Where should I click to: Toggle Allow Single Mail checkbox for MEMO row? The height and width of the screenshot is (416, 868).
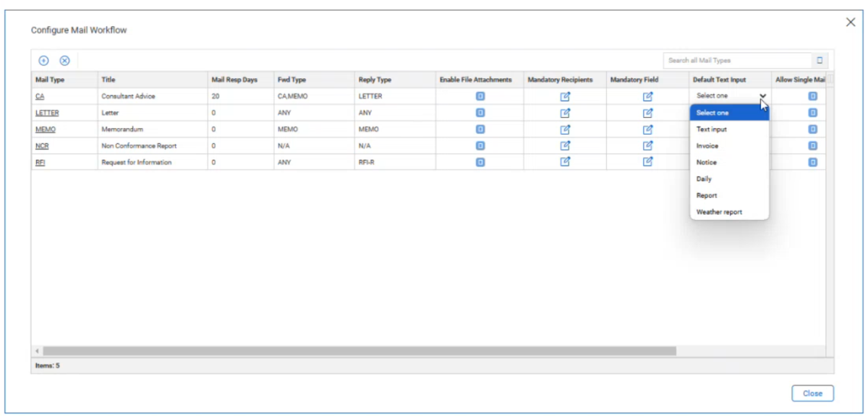tap(812, 129)
